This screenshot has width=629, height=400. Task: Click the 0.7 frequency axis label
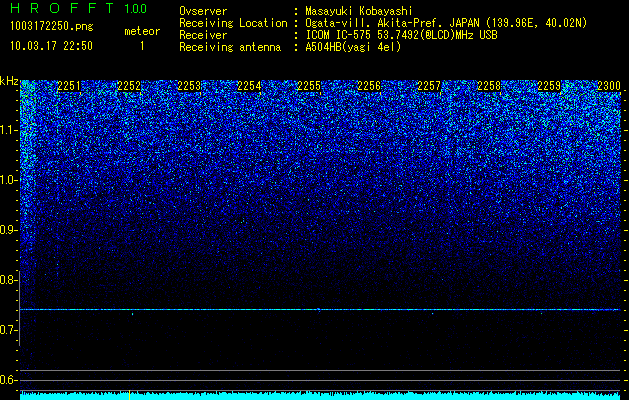(x=9, y=330)
